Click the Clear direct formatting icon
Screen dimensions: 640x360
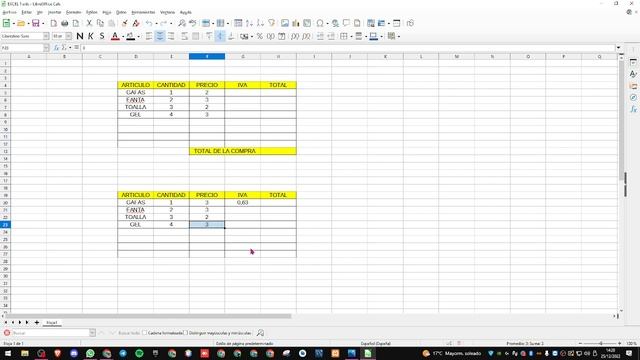click(x=136, y=23)
